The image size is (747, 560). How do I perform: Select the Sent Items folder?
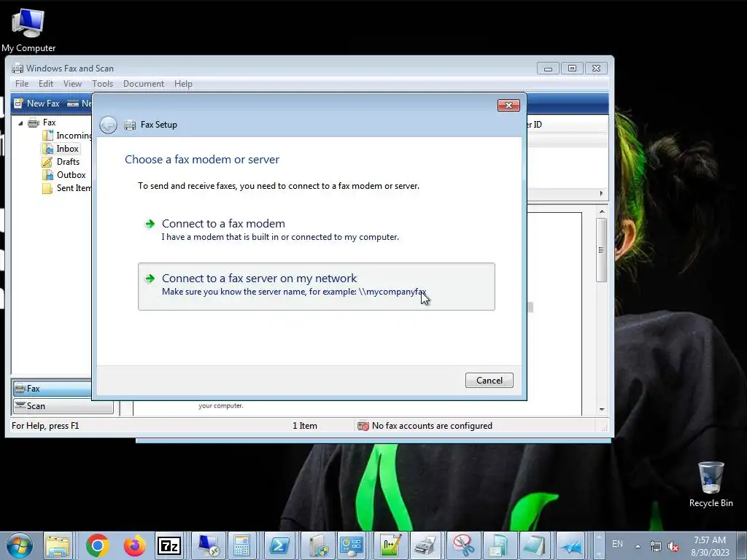pos(66,188)
